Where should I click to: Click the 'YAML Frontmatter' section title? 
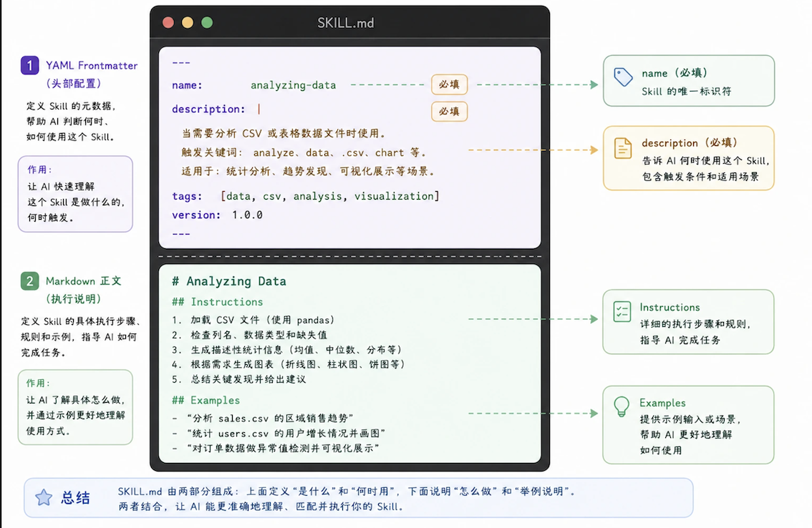click(x=92, y=66)
